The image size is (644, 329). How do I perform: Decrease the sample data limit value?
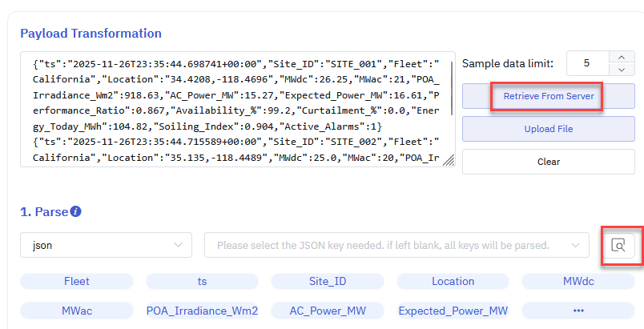(x=622, y=70)
